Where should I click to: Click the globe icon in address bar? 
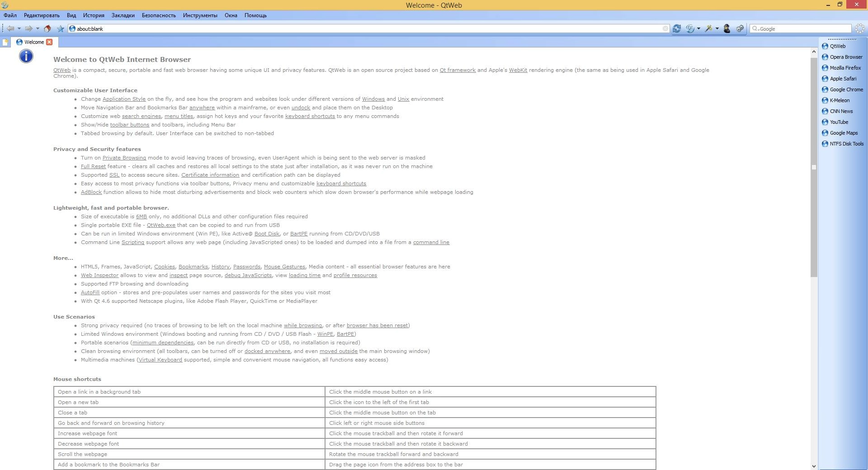(x=72, y=28)
